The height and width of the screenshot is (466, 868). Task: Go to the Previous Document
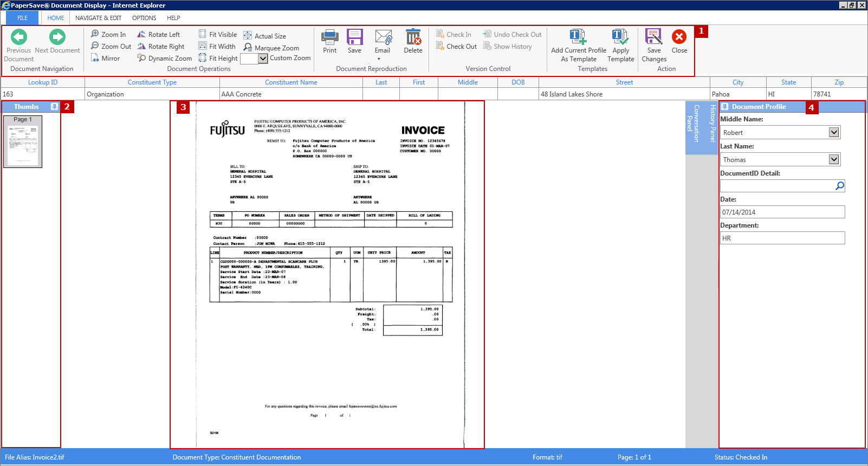pos(19,46)
